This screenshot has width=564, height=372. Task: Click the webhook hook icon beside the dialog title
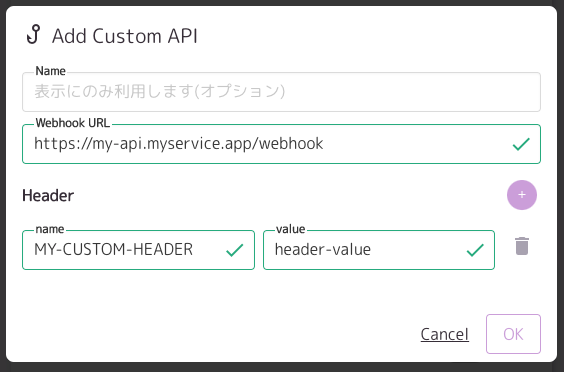34,35
